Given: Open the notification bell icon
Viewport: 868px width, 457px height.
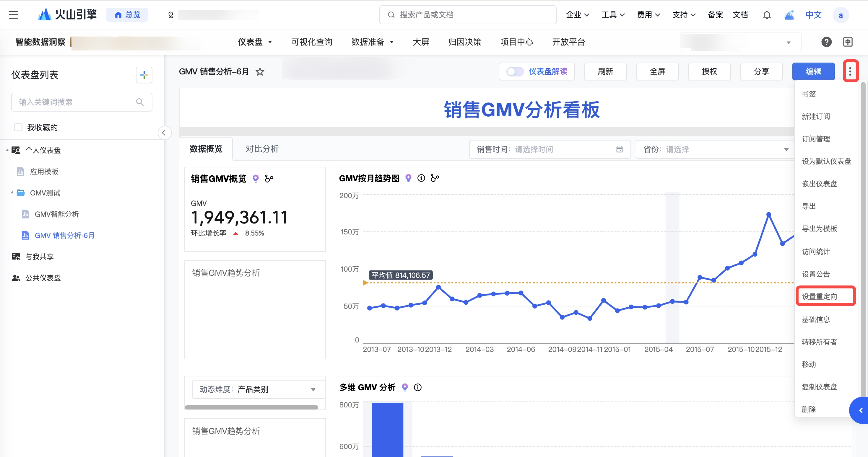Looking at the screenshot, I should pyautogui.click(x=767, y=15).
